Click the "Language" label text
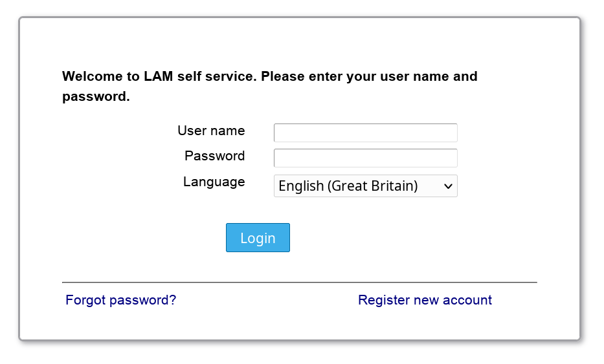604x364 pixels. click(214, 182)
